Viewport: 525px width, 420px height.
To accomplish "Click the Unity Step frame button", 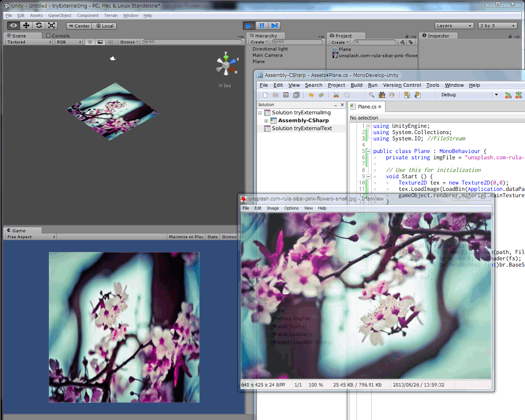I will coord(274,26).
